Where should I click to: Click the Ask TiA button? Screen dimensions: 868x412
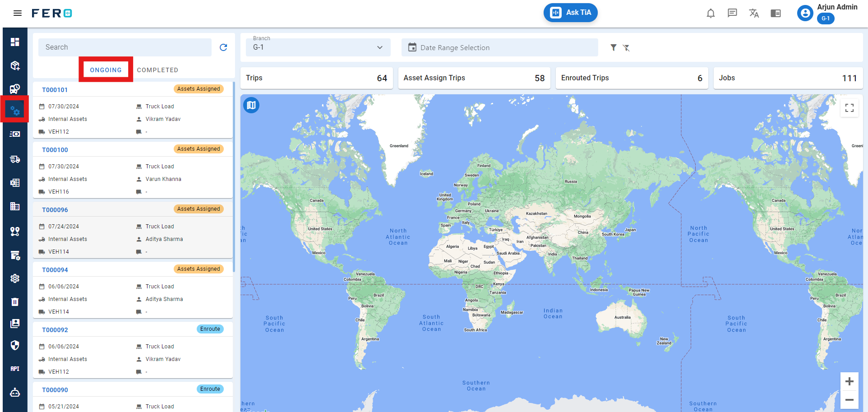tap(571, 13)
